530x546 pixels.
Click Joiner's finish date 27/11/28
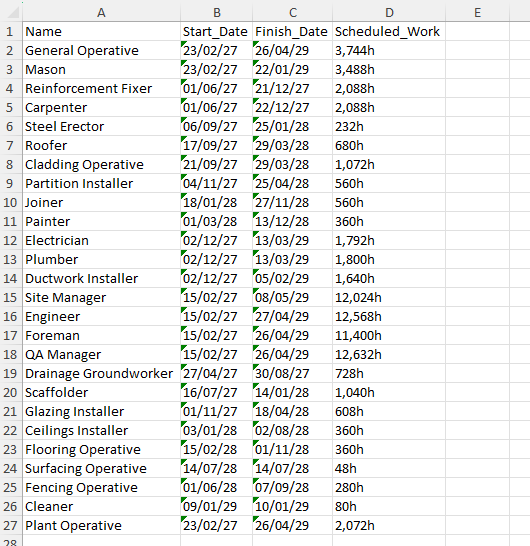[293, 202]
